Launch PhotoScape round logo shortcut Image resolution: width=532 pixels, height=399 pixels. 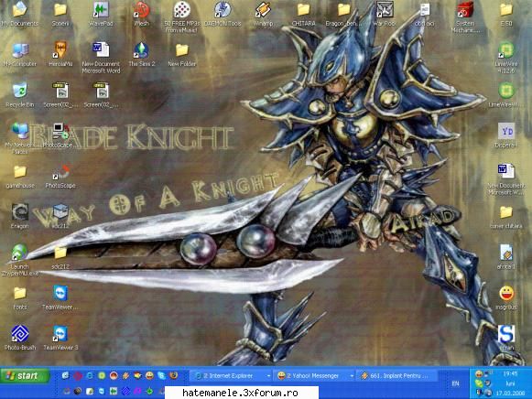[x=60, y=177]
